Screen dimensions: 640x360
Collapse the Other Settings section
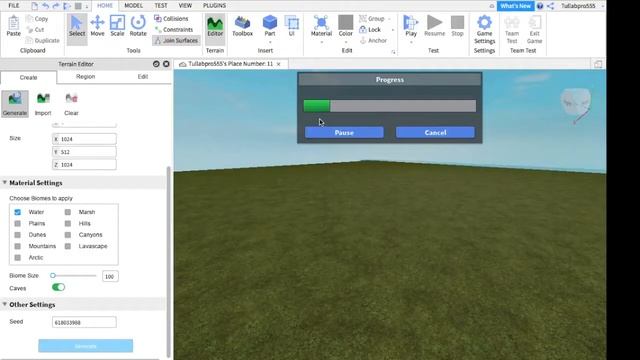[5, 304]
